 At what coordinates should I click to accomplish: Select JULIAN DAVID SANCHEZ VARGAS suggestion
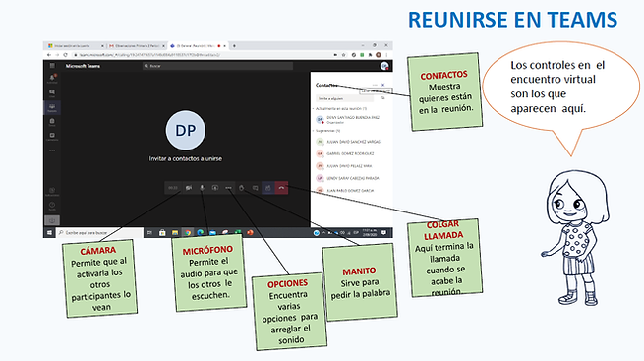tap(348, 142)
